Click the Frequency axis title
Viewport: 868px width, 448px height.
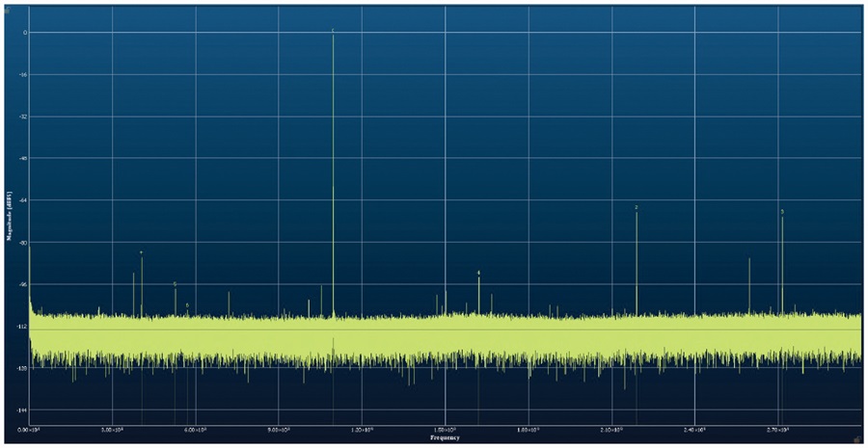click(x=445, y=437)
